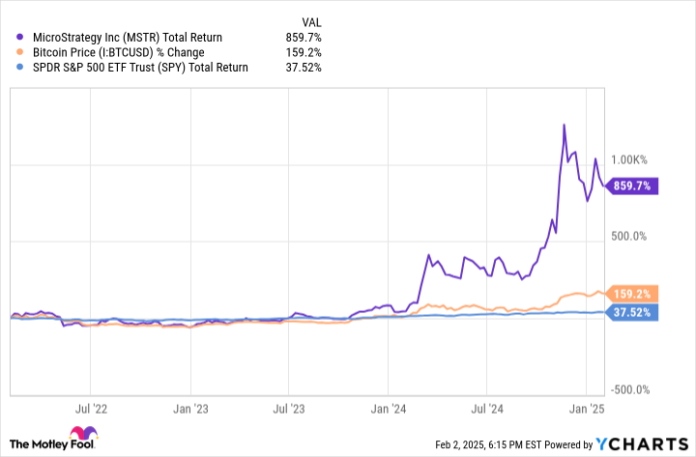Click the Jul '23 x-axis label
Viewport: 696px width, 457px height.
[289, 409]
